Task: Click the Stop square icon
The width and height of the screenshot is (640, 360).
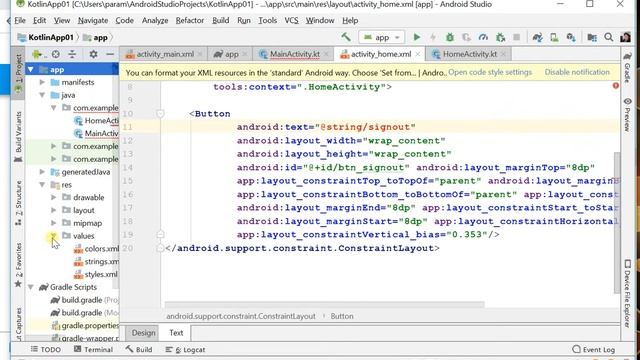Action: pyautogui.click(x=516, y=37)
